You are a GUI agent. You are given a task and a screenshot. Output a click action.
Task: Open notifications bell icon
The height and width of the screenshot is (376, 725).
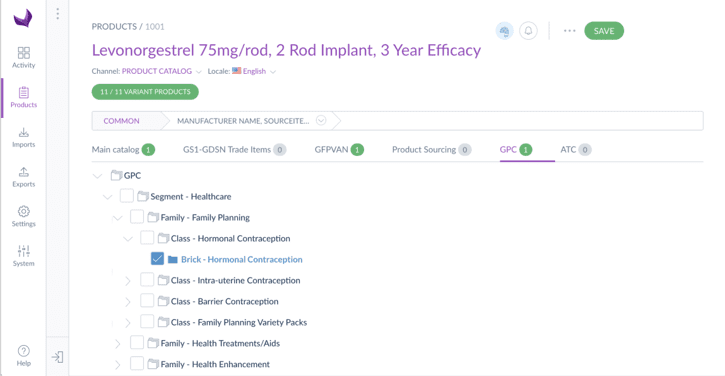pos(528,31)
